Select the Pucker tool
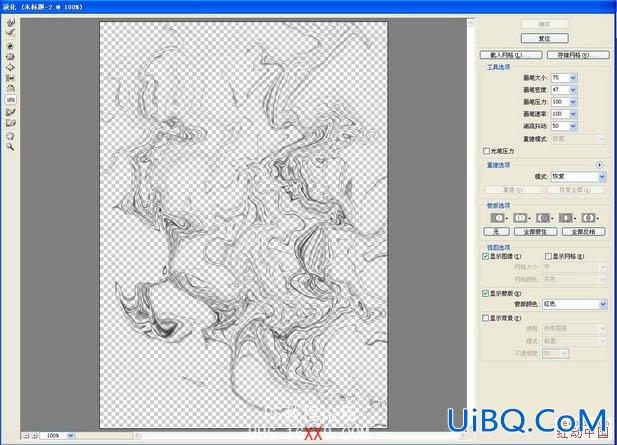This screenshot has height=445, width=617. [11, 57]
